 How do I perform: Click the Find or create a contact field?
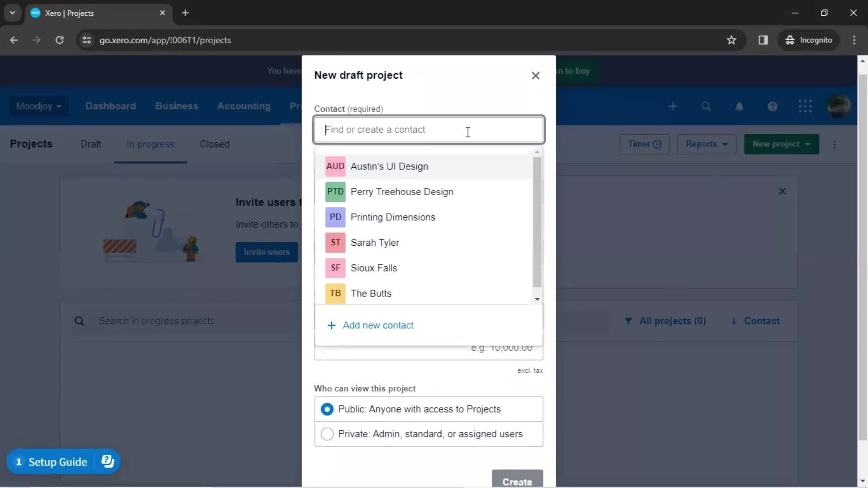pos(429,130)
